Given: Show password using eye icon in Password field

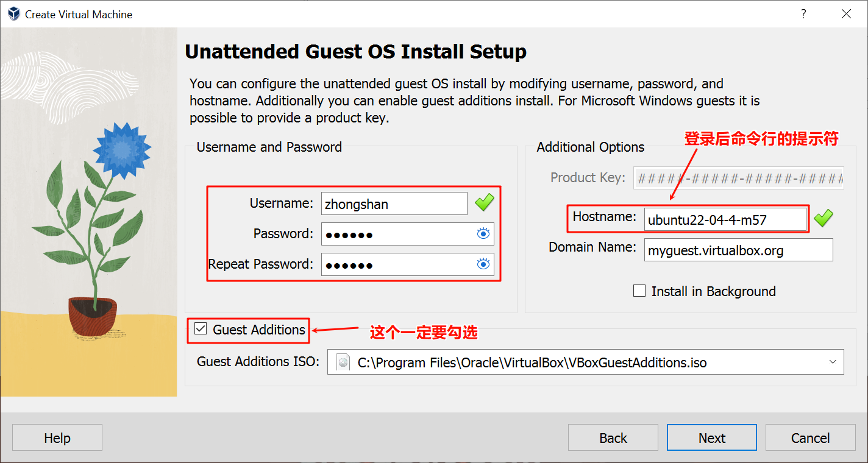Looking at the screenshot, I should tap(483, 233).
